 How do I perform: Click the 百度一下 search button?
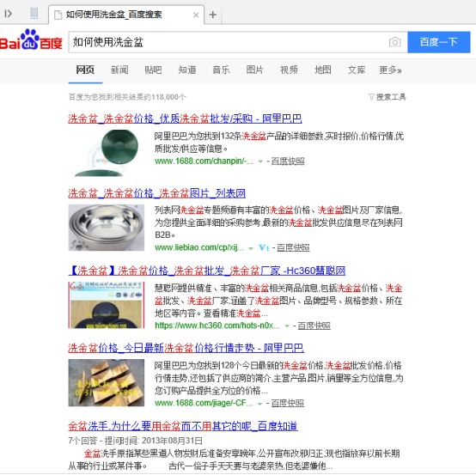click(x=439, y=42)
